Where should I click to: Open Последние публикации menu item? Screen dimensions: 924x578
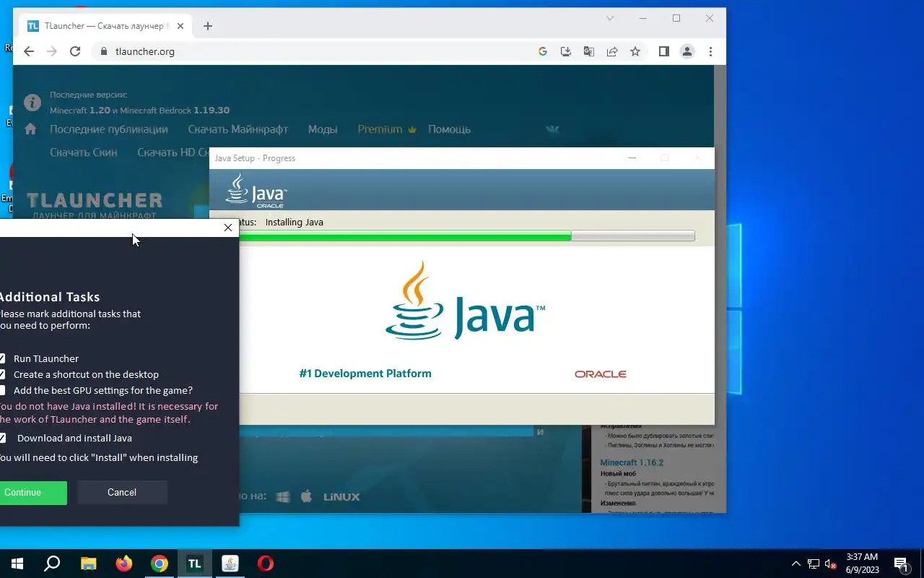point(109,129)
